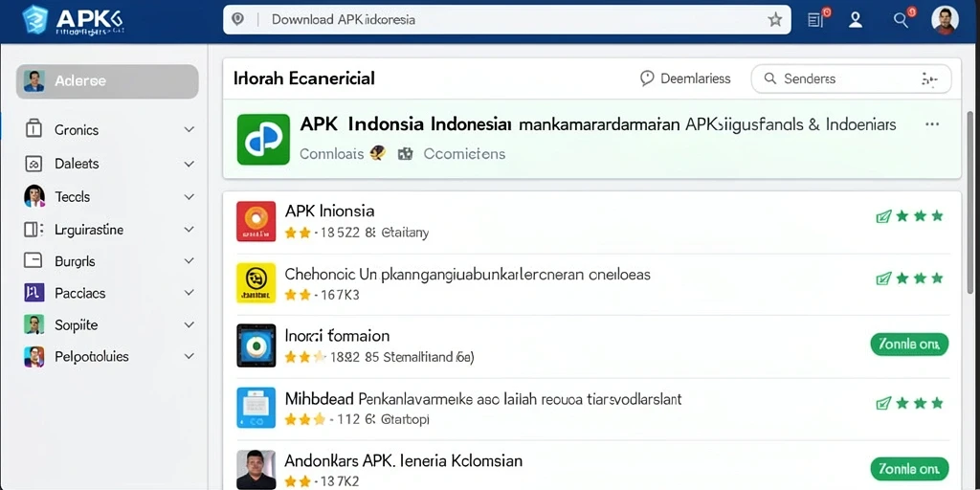Expand the Pacciacs chevron
Screen dimensions: 980x490
click(x=189, y=293)
